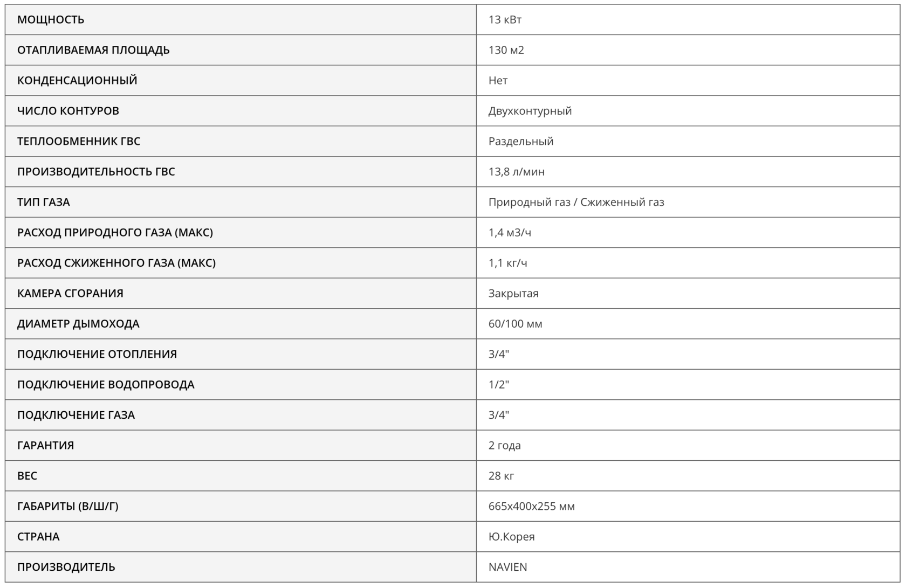Click the ТЕПЛООБМЕННИК ГВС label
Screen dimensions: 906x588
click(x=79, y=141)
